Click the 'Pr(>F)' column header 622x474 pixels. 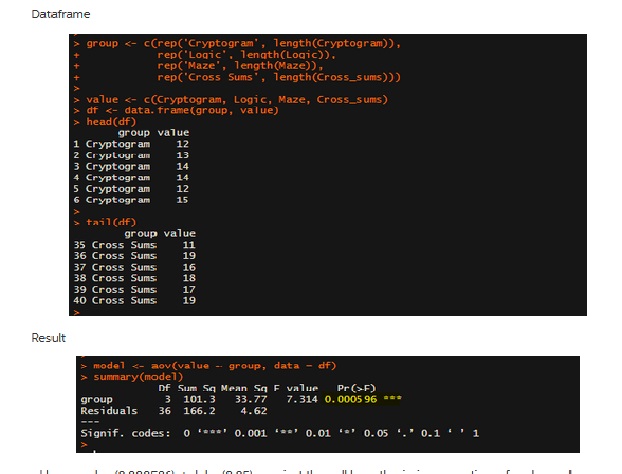click(356, 388)
